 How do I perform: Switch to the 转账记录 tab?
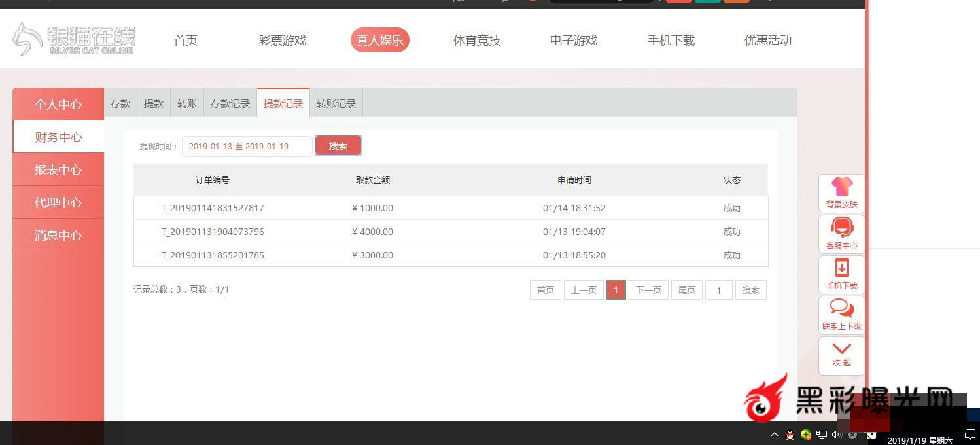coord(336,104)
